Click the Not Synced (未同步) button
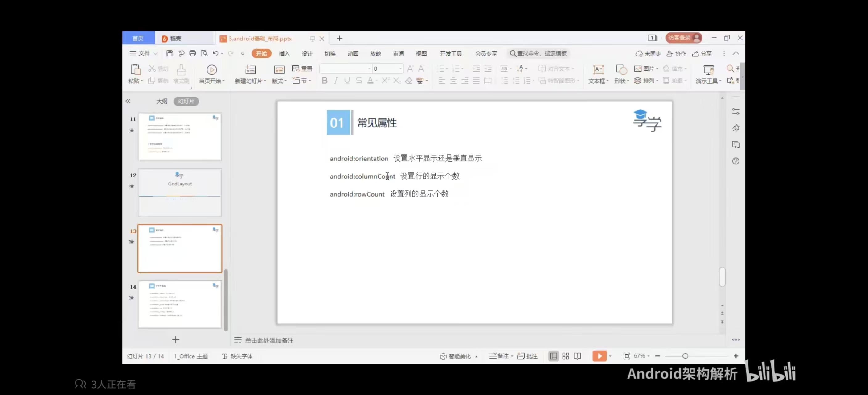The width and height of the screenshot is (868, 395). click(x=648, y=53)
